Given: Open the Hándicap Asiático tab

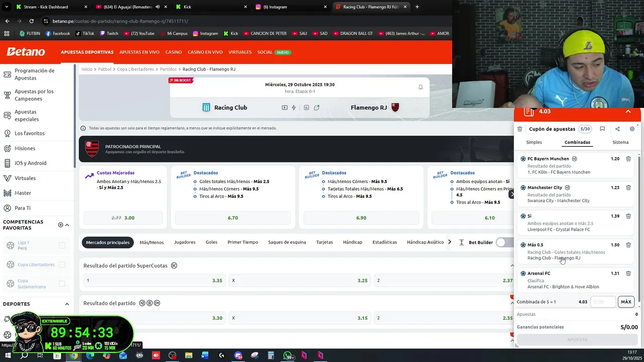Looking at the screenshot, I should pos(425,242).
